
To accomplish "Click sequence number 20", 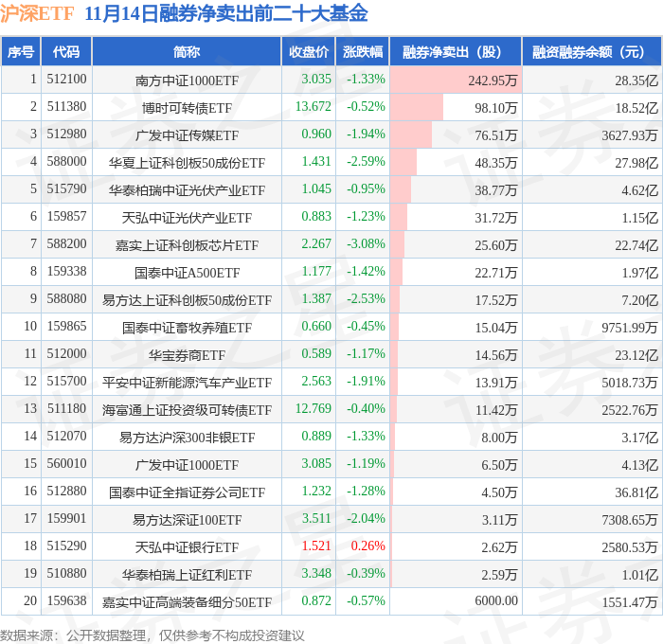I will pyautogui.click(x=30, y=601).
